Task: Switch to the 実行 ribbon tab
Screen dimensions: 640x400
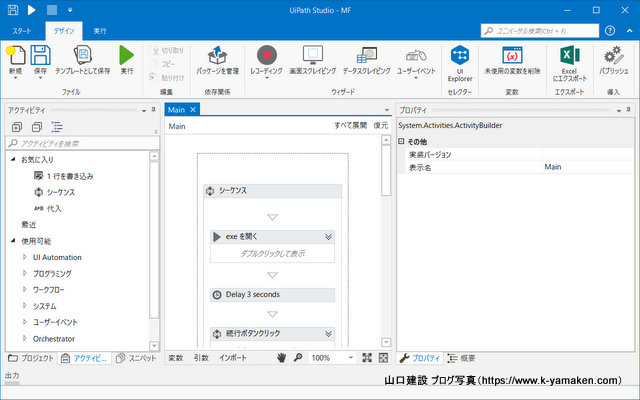Action: pos(100,31)
